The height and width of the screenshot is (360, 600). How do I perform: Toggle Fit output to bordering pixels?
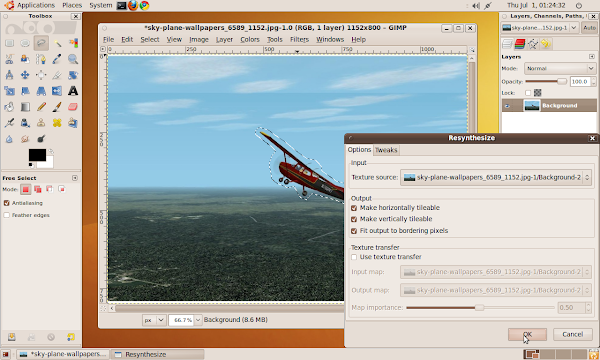tap(354, 231)
